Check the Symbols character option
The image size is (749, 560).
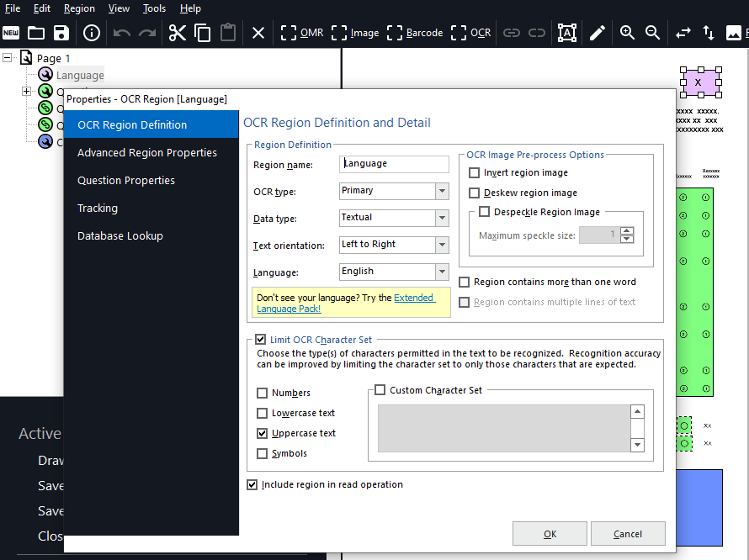262,453
